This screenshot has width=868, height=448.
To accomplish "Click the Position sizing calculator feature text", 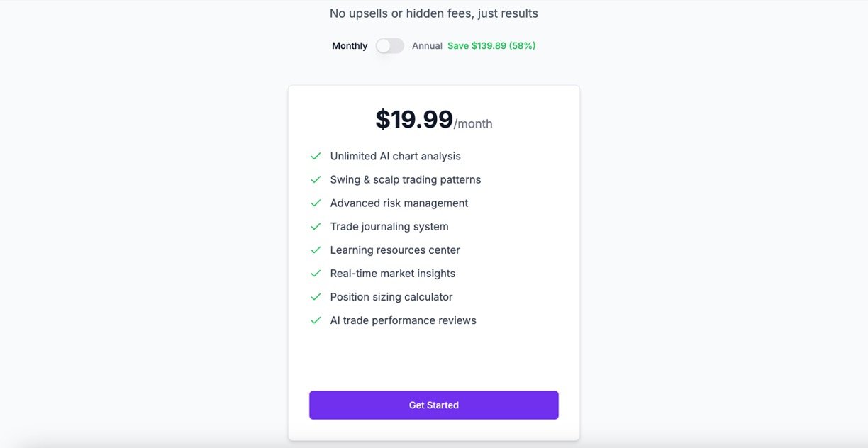I will point(391,296).
